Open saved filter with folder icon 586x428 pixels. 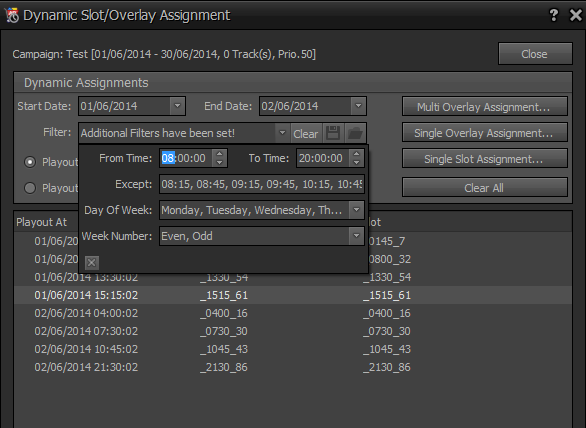(355, 133)
